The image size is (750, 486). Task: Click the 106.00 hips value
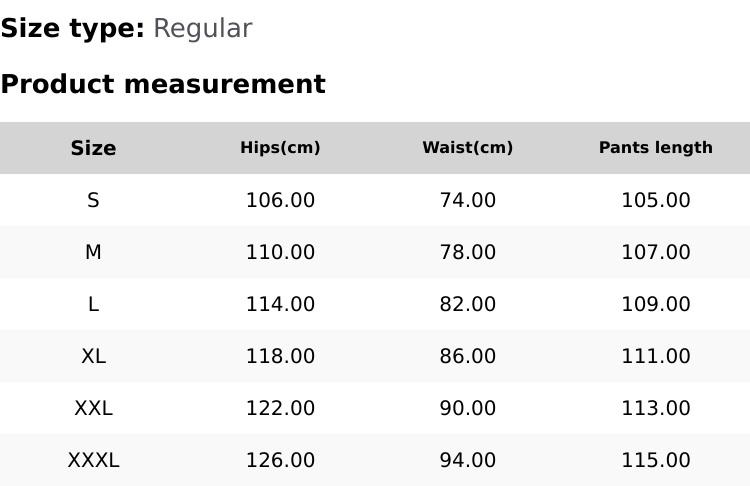pyautogui.click(x=280, y=200)
